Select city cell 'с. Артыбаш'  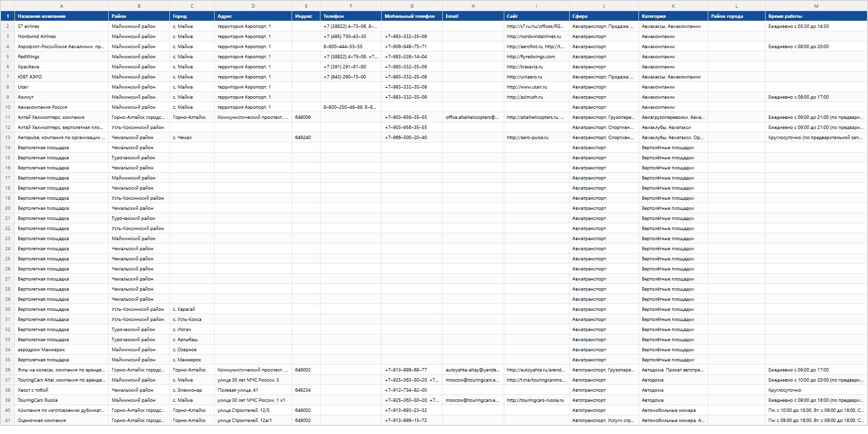click(x=192, y=340)
